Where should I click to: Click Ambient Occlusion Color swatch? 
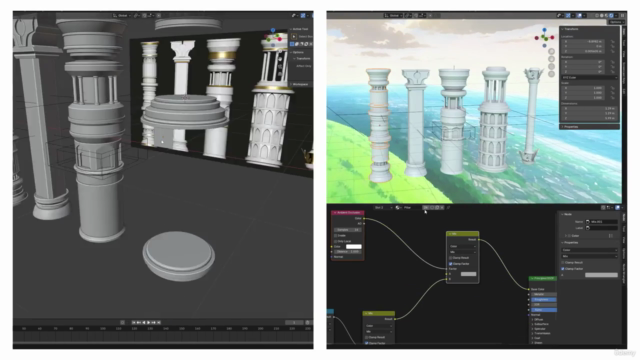[353, 247]
